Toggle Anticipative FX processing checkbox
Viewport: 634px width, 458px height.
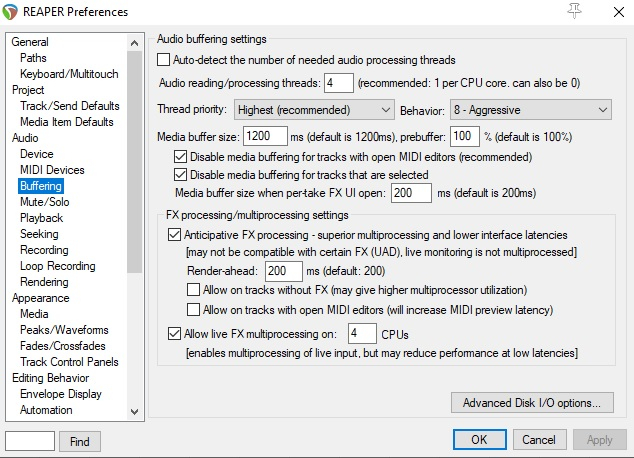click(174, 234)
